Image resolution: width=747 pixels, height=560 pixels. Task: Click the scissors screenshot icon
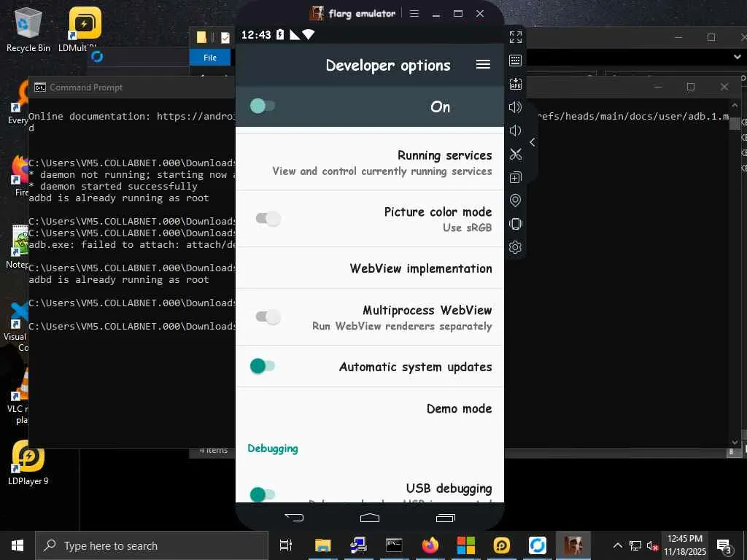516,154
